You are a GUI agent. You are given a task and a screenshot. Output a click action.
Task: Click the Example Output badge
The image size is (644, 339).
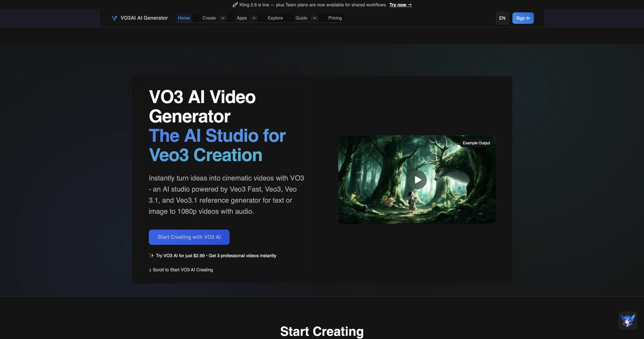pyautogui.click(x=476, y=143)
